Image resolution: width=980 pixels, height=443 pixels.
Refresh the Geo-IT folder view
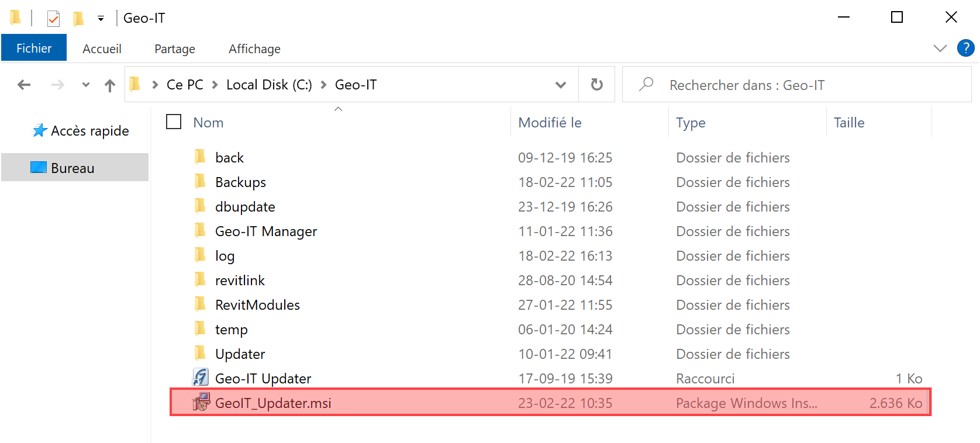coord(596,85)
